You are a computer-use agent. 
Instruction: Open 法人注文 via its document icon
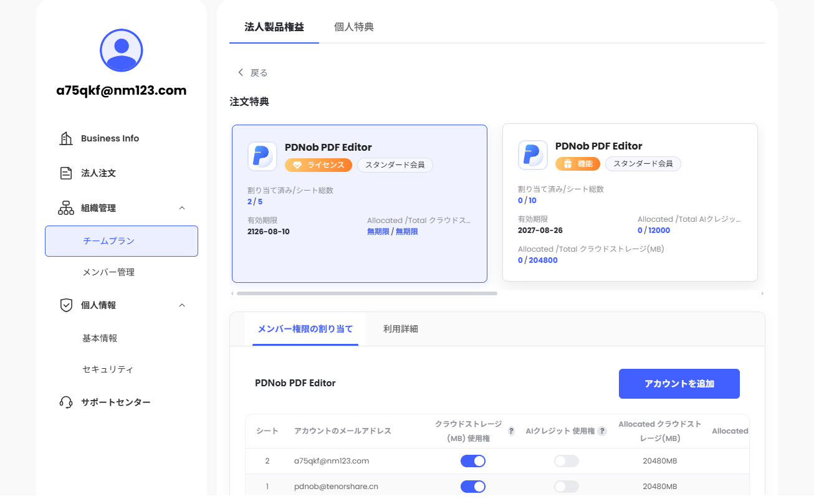[66, 173]
